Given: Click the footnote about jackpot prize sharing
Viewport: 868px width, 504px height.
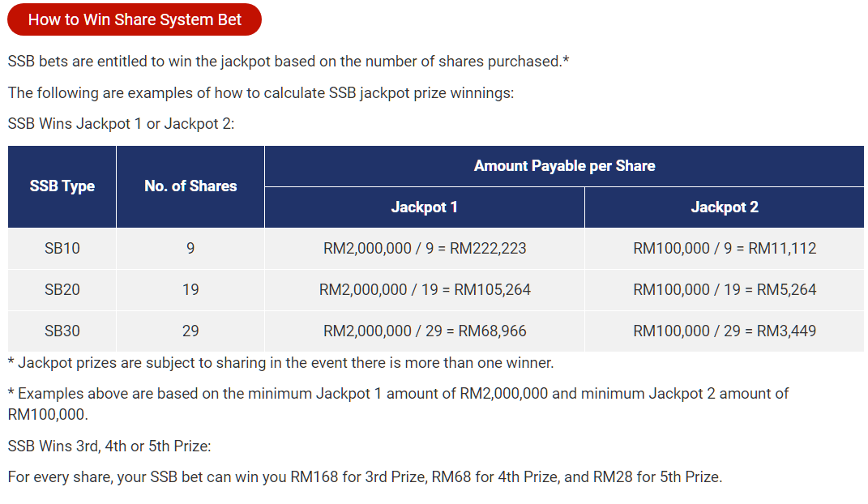Looking at the screenshot, I should coord(280,363).
